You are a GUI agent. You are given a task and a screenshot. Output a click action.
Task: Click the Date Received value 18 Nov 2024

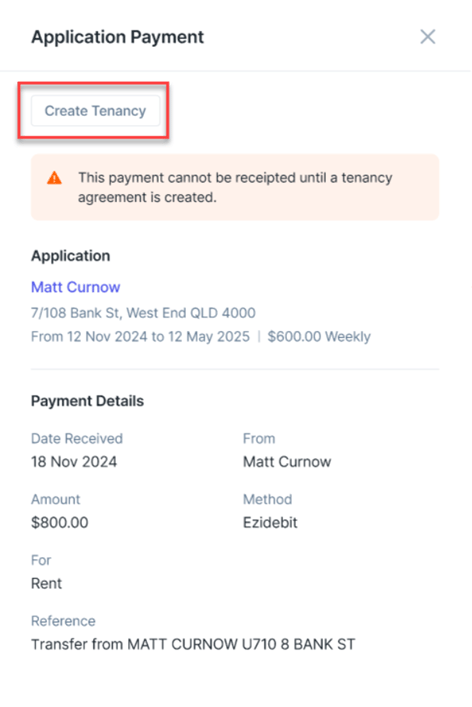(74, 462)
